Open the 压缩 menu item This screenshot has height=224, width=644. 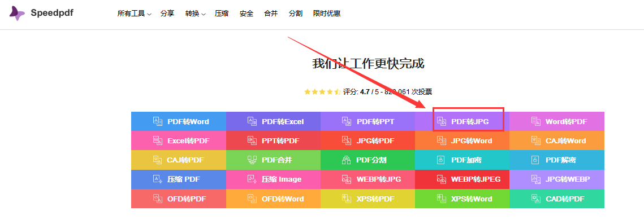pyautogui.click(x=222, y=14)
